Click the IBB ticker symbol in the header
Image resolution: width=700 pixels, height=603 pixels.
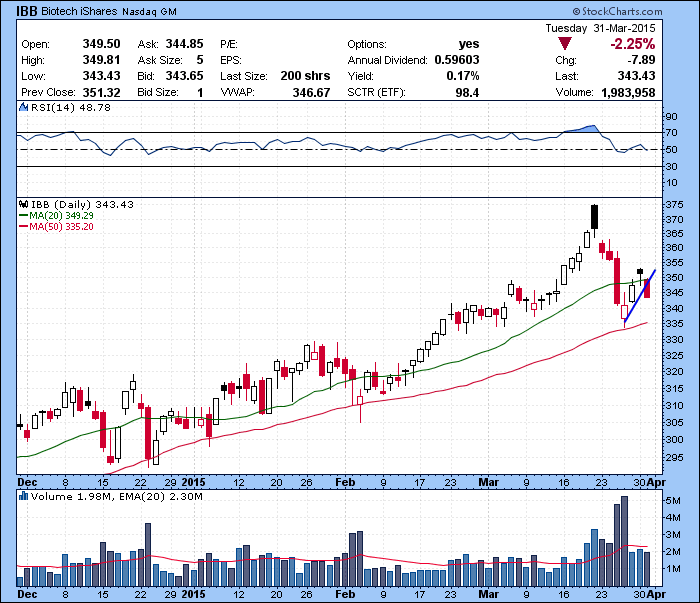pyautogui.click(x=27, y=11)
